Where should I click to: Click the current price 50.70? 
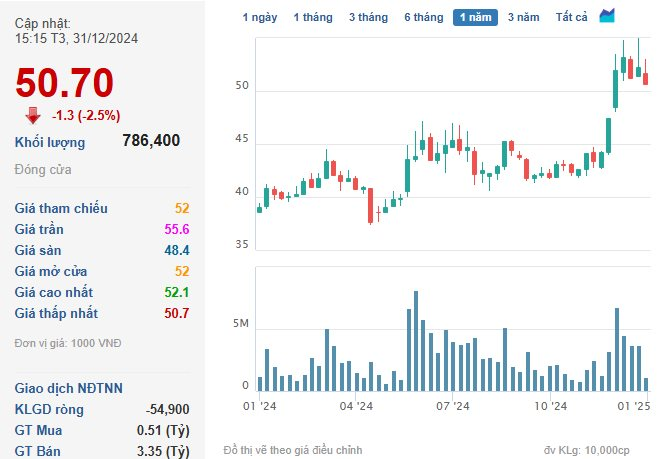(65, 83)
